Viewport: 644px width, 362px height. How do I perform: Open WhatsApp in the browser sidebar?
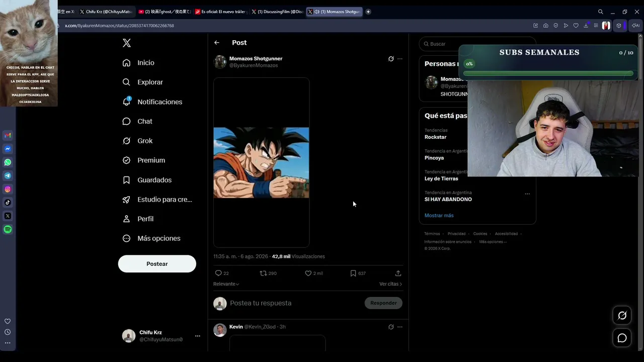point(8,162)
